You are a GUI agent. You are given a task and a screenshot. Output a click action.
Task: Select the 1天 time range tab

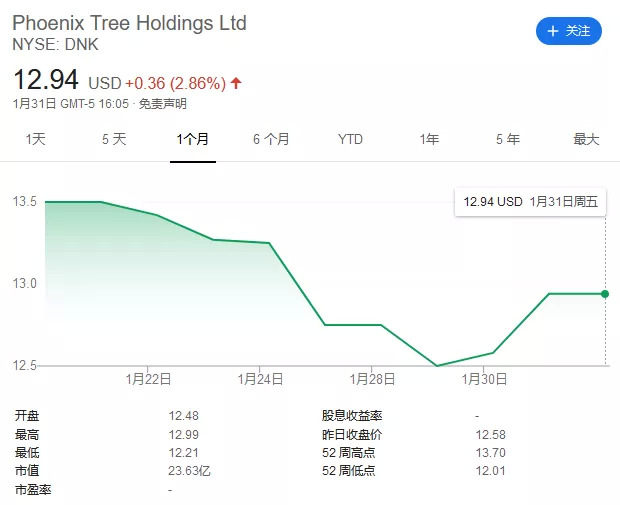[x=36, y=140]
